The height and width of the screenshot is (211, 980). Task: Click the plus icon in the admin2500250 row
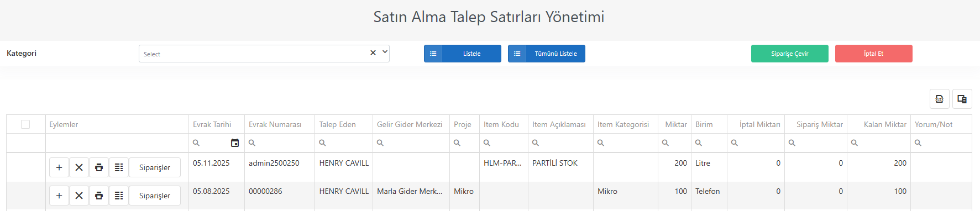pos(59,167)
